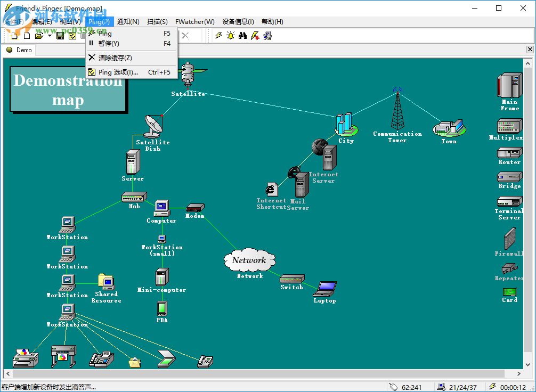The height and width of the screenshot is (392, 536).
Task: Click the lightning with red star icon
Action: (x=255, y=36)
